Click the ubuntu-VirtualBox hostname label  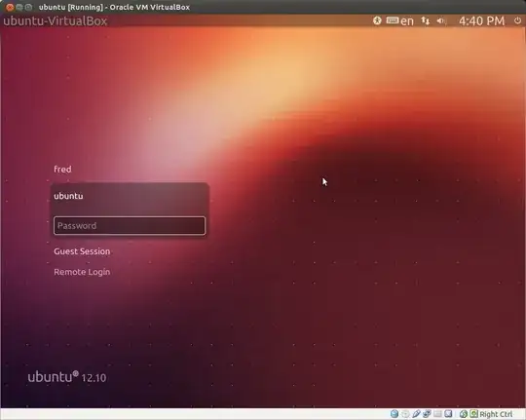pyautogui.click(x=56, y=21)
